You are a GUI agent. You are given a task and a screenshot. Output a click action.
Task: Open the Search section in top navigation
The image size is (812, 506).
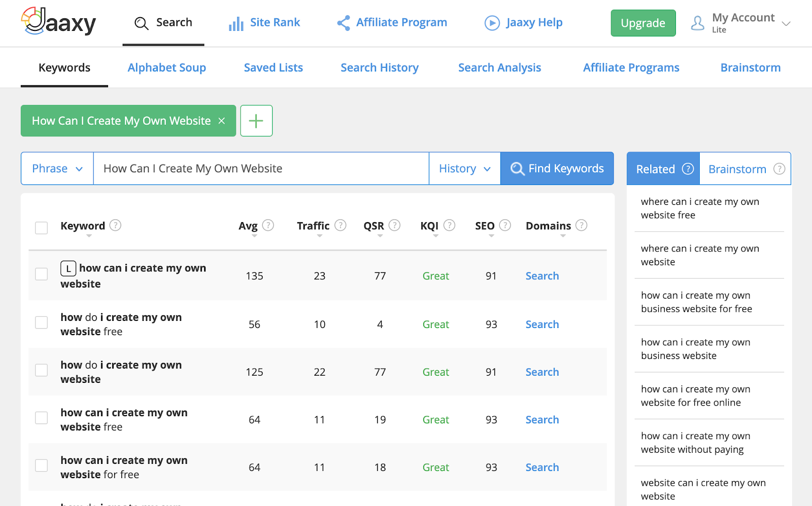click(163, 23)
